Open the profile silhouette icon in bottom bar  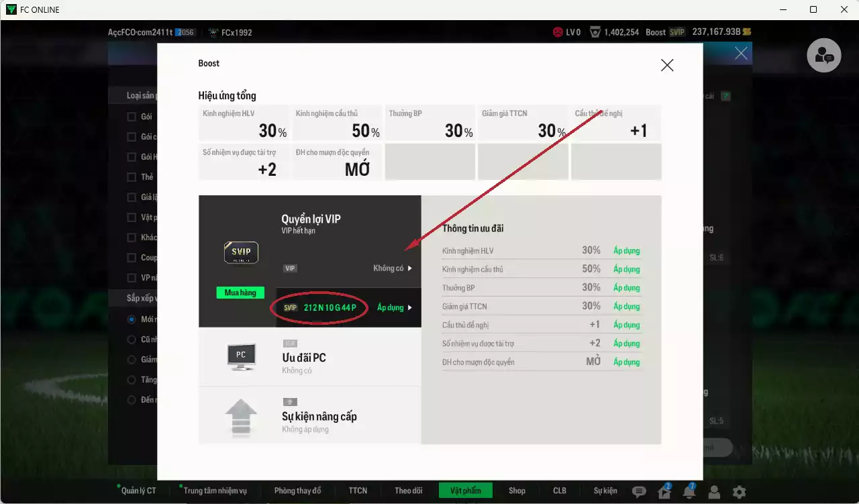(714, 492)
